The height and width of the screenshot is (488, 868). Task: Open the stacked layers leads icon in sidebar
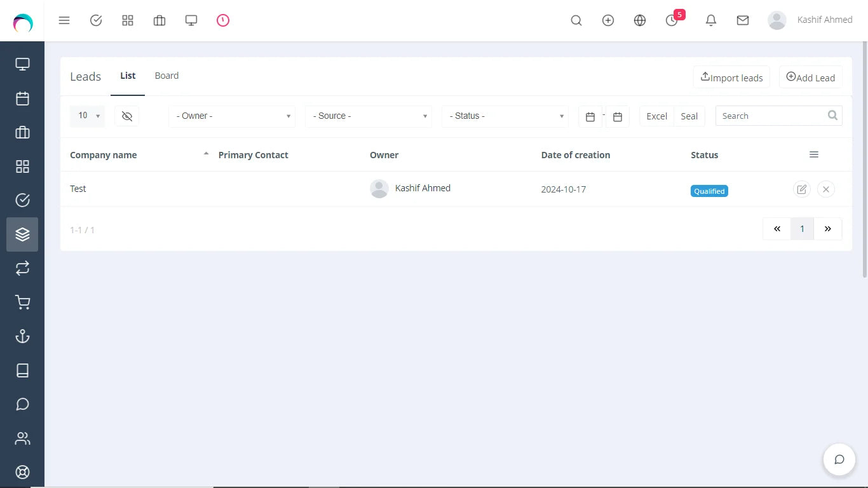pos(22,234)
